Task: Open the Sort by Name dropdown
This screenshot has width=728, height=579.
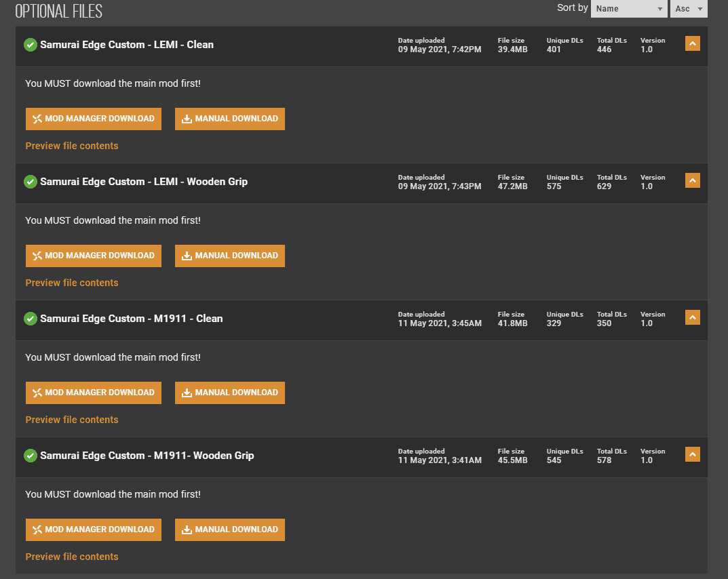Action: coord(629,8)
